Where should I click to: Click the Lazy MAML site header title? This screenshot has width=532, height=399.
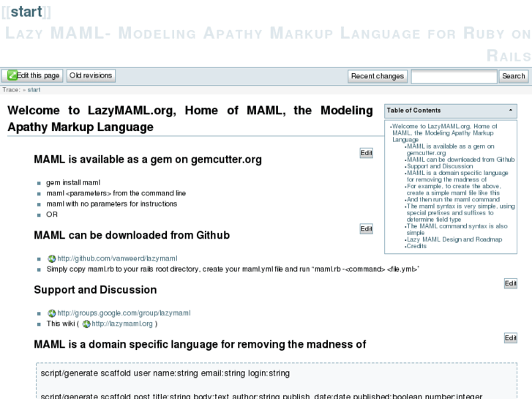click(268, 45)
